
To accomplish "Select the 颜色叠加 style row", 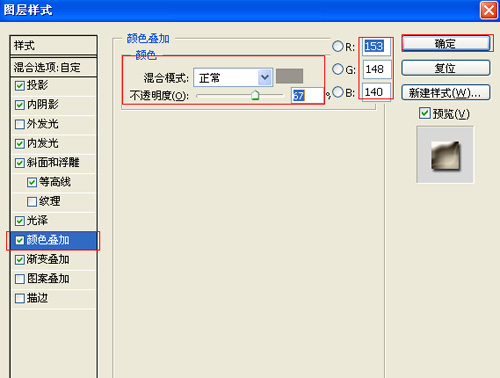I will point(54,240).
